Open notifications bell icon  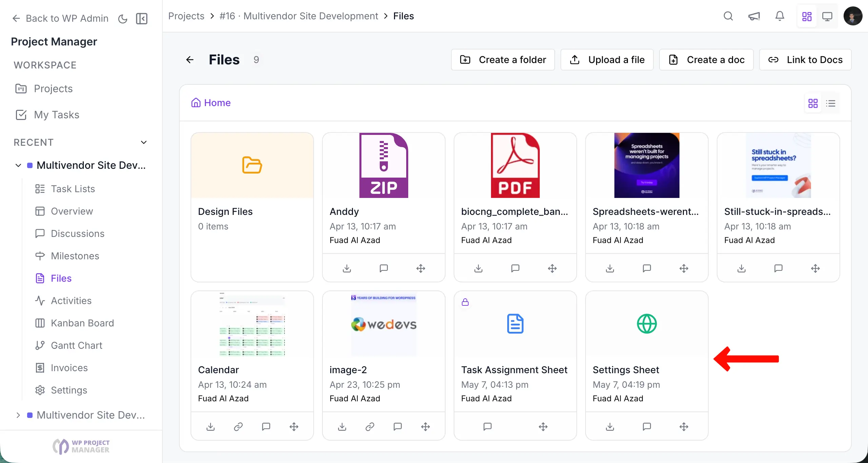(780, 16)
